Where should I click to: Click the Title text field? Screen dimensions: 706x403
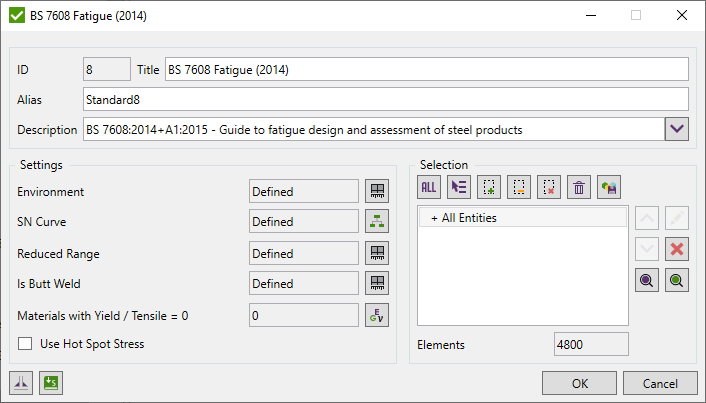[x=426, y=69]
